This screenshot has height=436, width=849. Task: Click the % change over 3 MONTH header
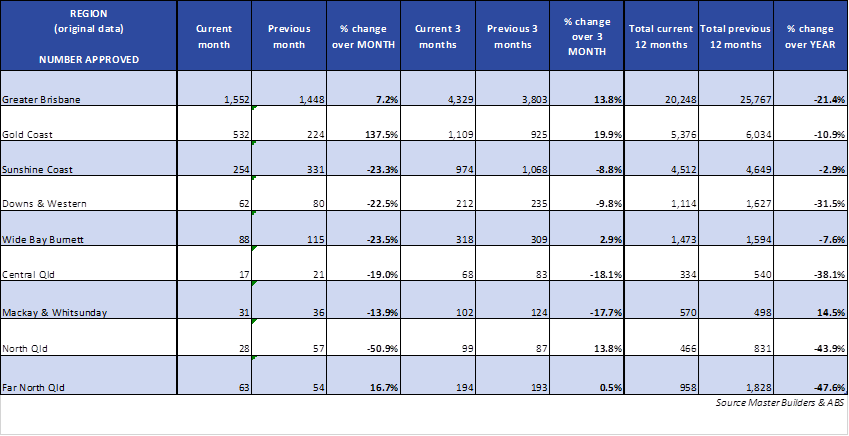(x=587, y=36)
